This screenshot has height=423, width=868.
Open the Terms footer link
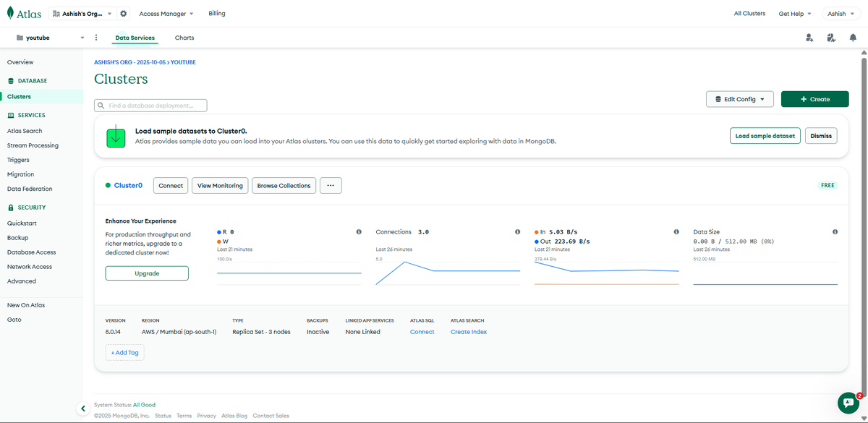coord(184,416)
